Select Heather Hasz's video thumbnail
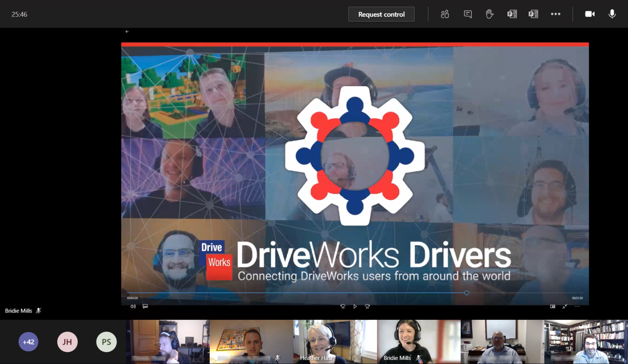628x364 pixels. point(335,342)
